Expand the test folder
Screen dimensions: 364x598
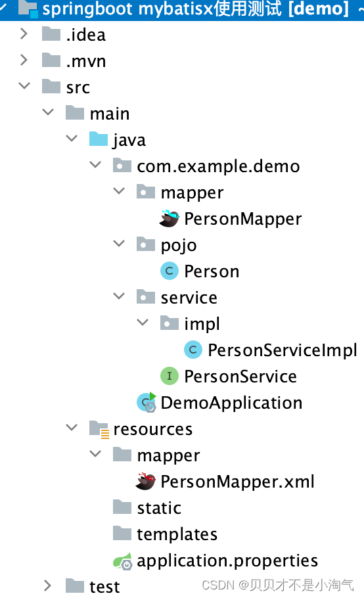[48, 586]
